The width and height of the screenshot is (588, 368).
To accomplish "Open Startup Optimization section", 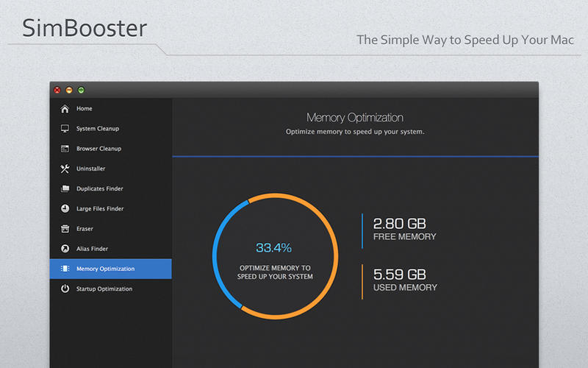I will tap(104, 289).
